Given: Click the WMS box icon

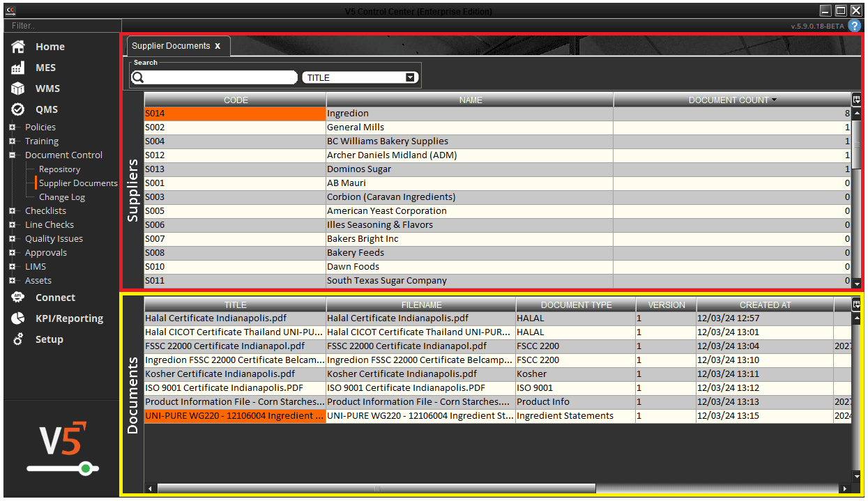Looking at the screenshot, I should 18,88.
